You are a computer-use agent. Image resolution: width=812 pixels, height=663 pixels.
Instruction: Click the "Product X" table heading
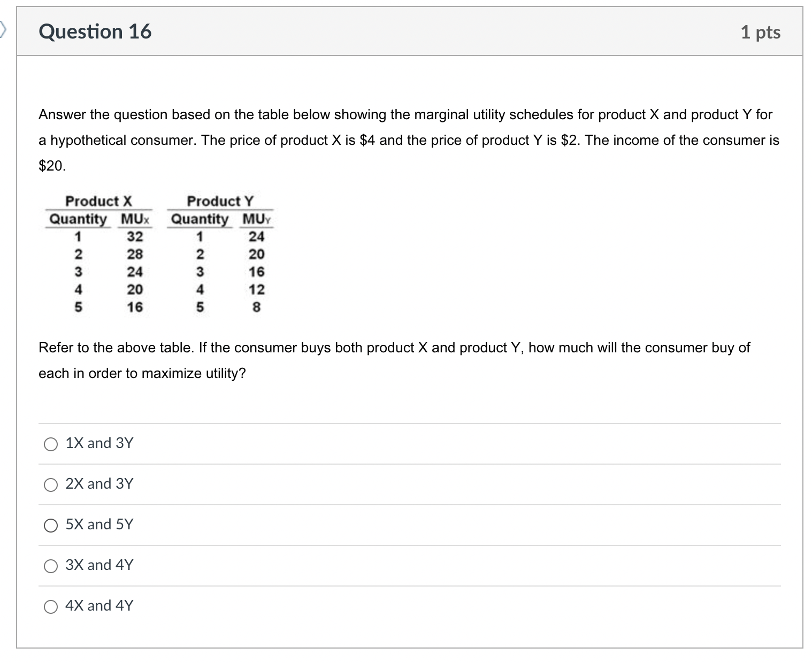pos(98,201)
